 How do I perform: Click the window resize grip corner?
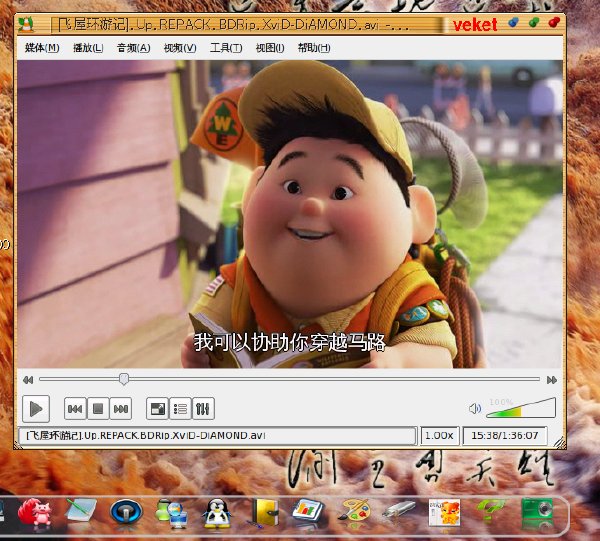(560, 442)
